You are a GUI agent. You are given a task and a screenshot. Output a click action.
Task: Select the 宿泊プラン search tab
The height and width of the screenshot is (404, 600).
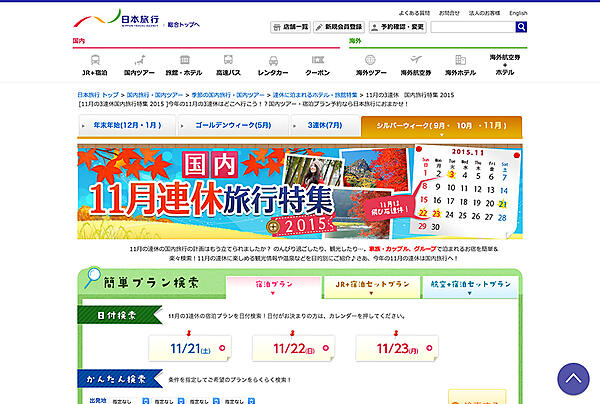(274, 287)
